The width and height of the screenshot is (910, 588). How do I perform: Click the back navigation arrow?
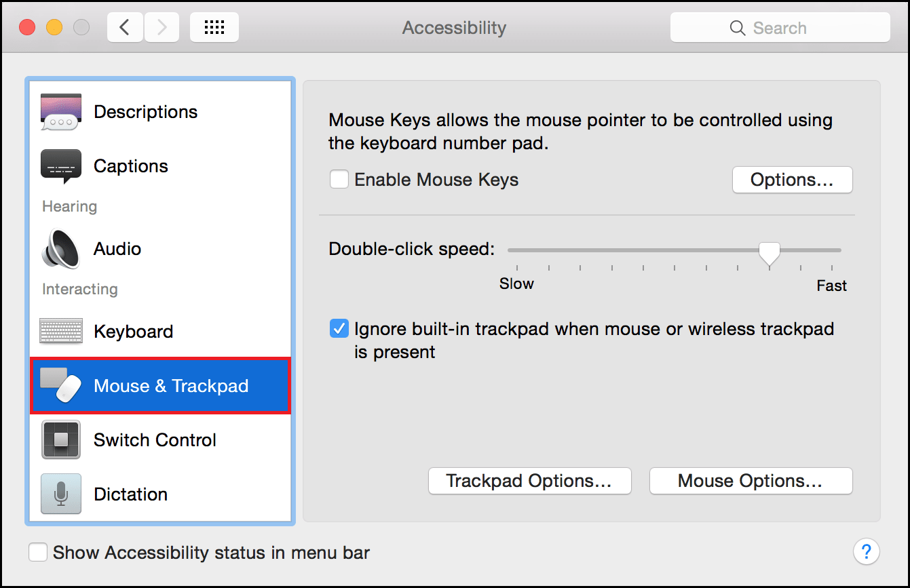tap(125, 27)
